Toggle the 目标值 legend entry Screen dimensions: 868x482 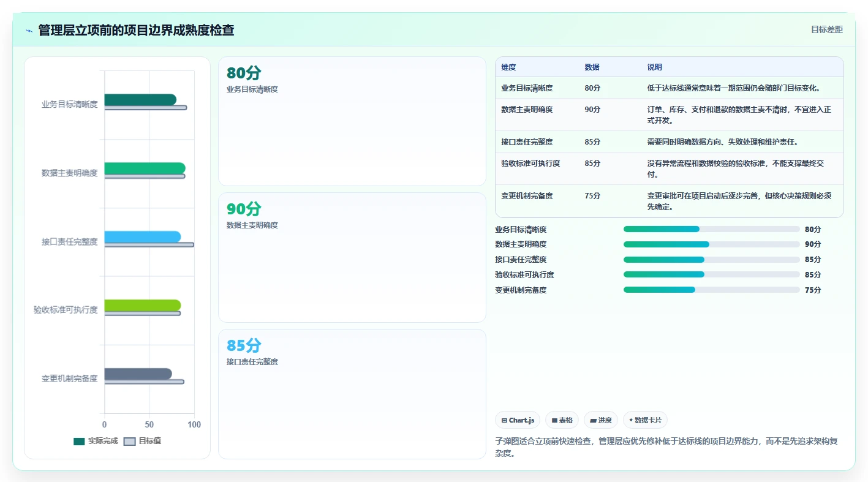143,441
